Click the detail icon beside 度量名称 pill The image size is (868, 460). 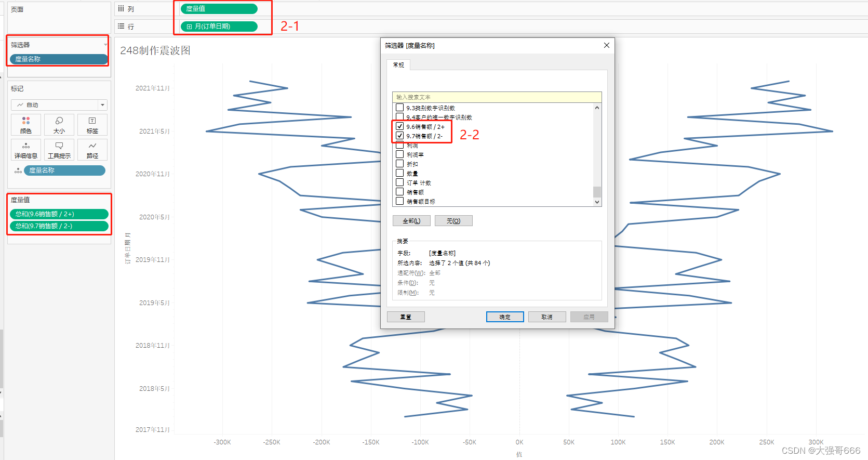click(x=18, y=170)
